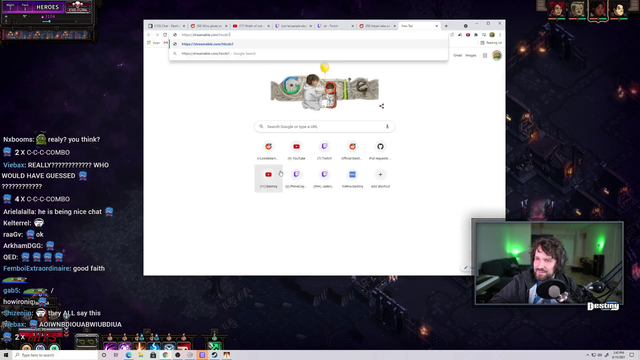Open the Gmail link
Screen dimensions: 640x360
tap(458, 56)
